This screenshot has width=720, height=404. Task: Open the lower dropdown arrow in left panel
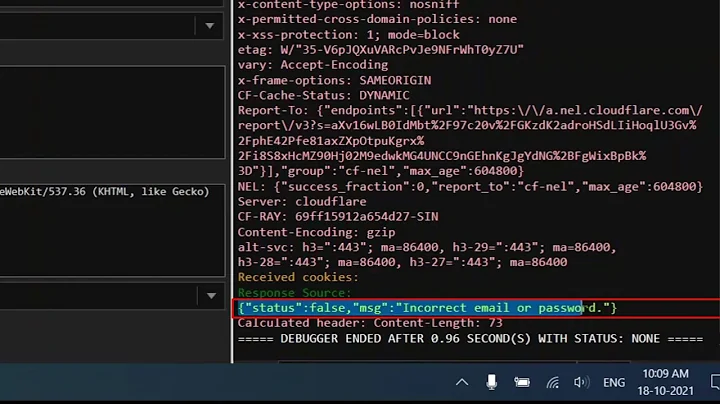pyautogui.click(x=211, y=296)
